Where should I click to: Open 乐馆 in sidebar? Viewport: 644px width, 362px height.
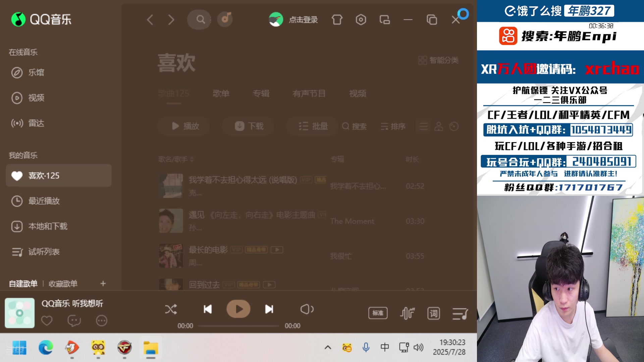coord(28,72)
